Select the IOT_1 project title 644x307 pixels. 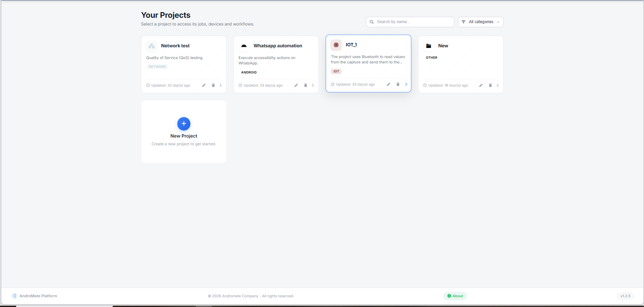(x=351, y=45)
